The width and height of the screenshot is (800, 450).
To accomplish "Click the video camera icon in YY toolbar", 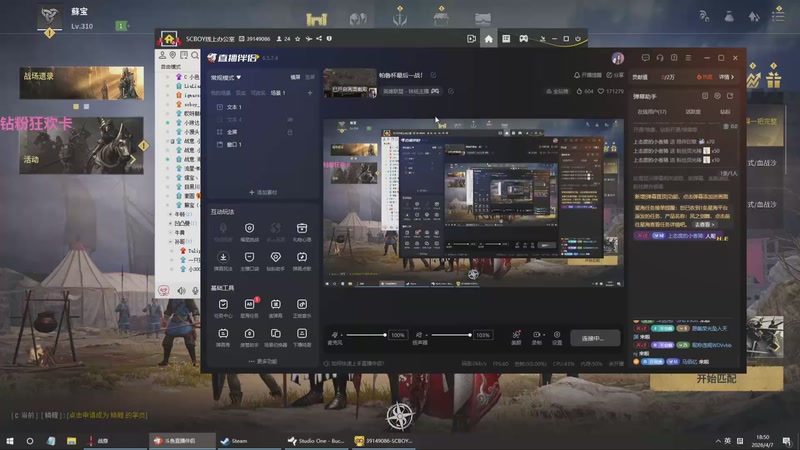I will pyautogui.click(x=471, y=39).
